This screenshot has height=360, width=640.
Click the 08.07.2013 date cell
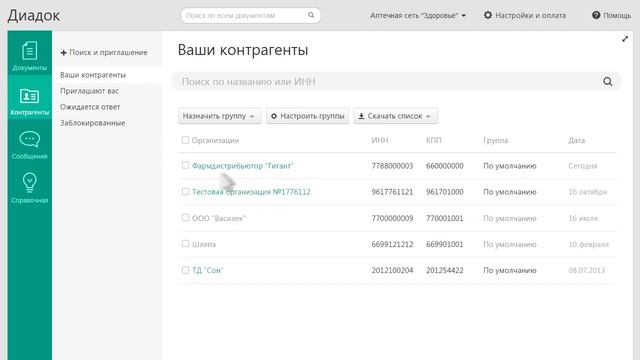587,270
